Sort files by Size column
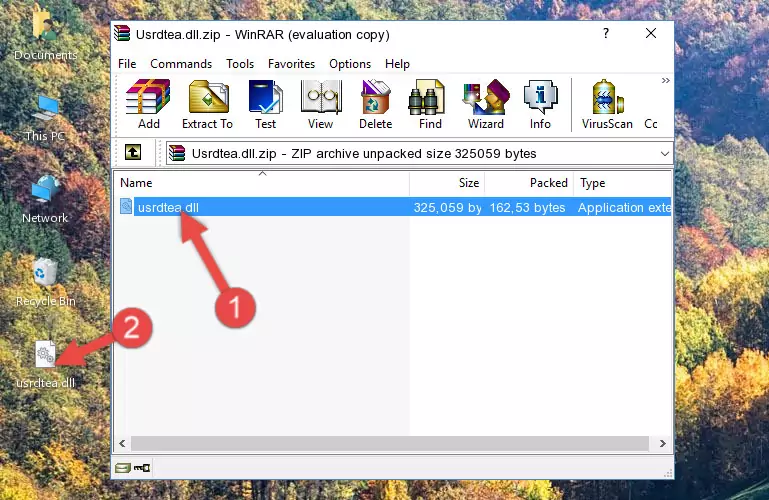769x500 pixels. coord(447,183)
